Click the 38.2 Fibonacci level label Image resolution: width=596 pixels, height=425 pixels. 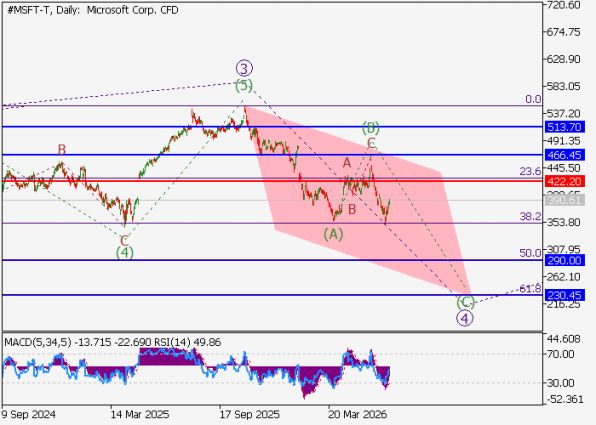(530, 216)
